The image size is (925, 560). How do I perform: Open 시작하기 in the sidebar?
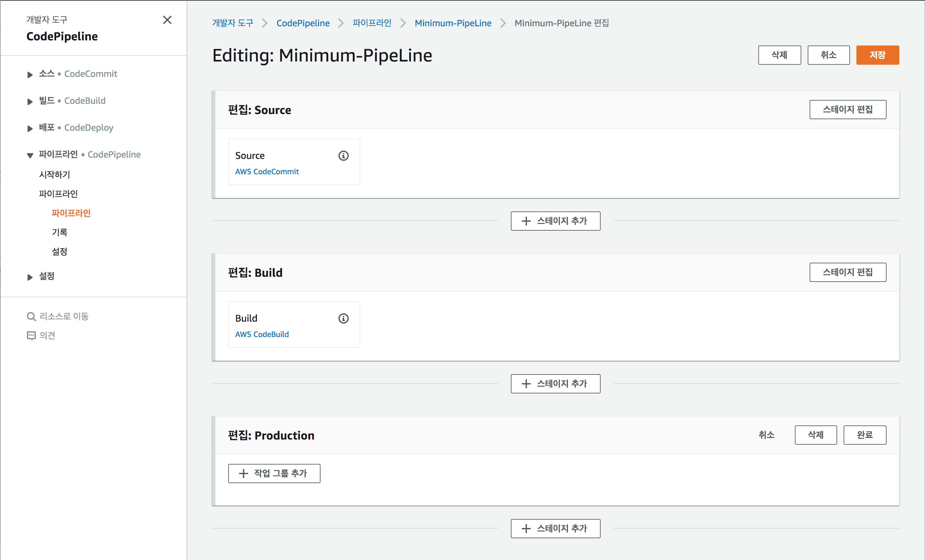click(55, 175)
